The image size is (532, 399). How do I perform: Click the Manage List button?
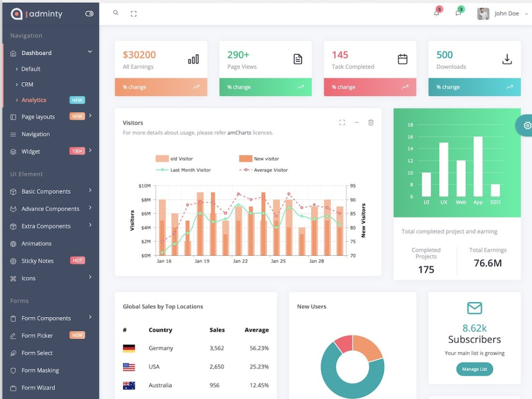(x=474, y=369)
